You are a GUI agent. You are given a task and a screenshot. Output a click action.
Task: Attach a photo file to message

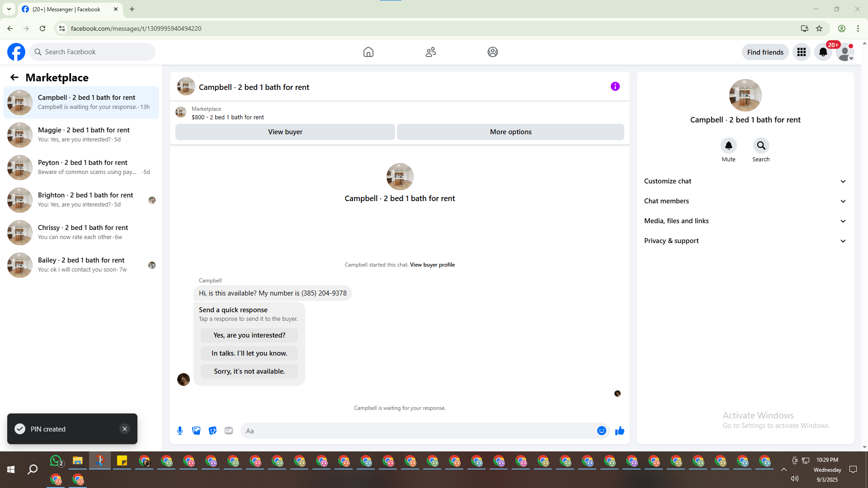click(196, 431)
